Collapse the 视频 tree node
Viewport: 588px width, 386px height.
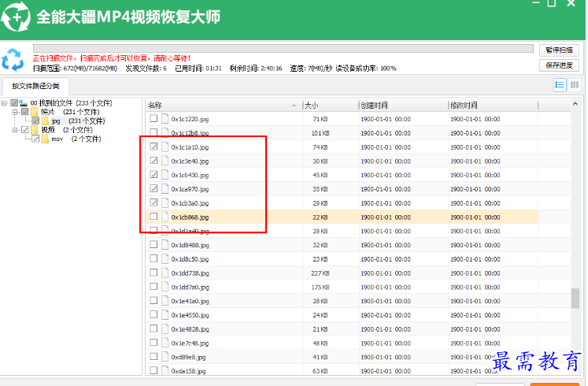(15, 130)
